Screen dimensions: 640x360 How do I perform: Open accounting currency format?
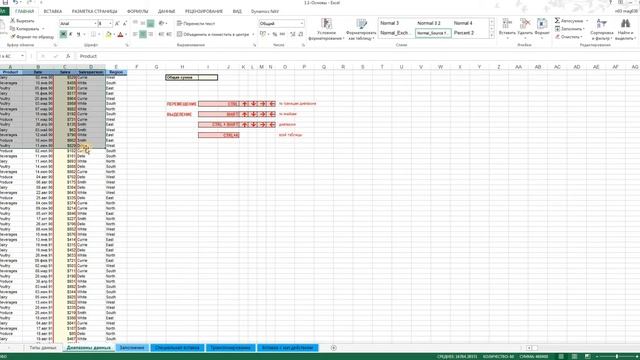pyautogui.click(x=264, y=35)
